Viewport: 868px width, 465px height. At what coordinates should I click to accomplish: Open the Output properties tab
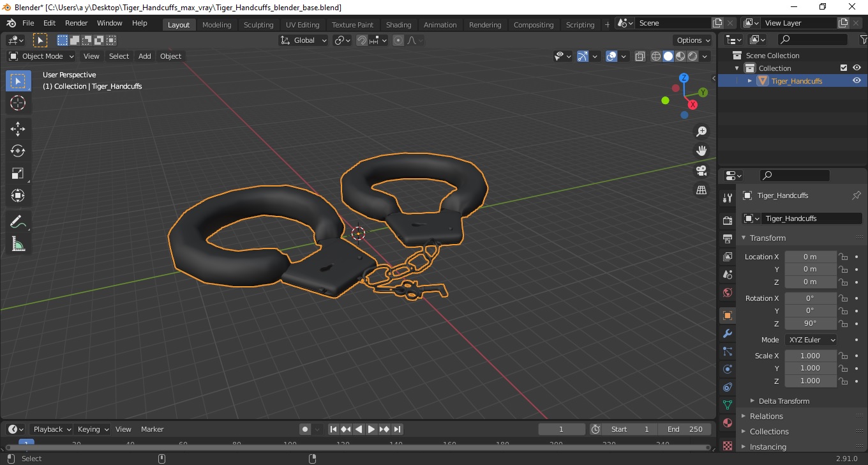pos(727,239)
